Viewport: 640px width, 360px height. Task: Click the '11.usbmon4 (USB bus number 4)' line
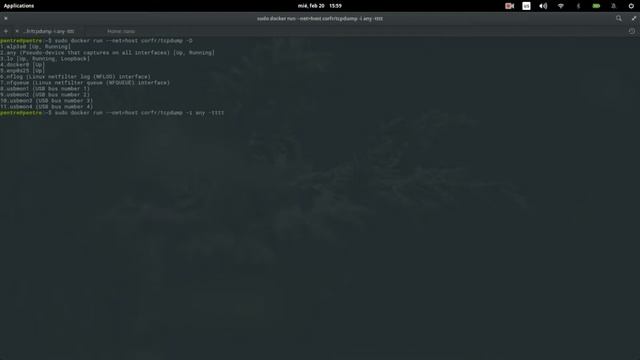47,107
